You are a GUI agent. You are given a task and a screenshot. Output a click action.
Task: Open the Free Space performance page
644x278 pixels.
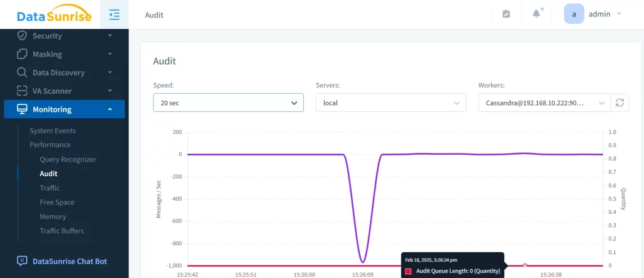point(57,203)
